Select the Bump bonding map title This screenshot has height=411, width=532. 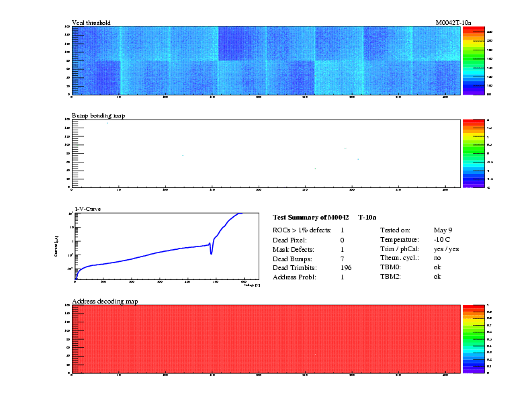pyautogui.click(x=98, y=116)
